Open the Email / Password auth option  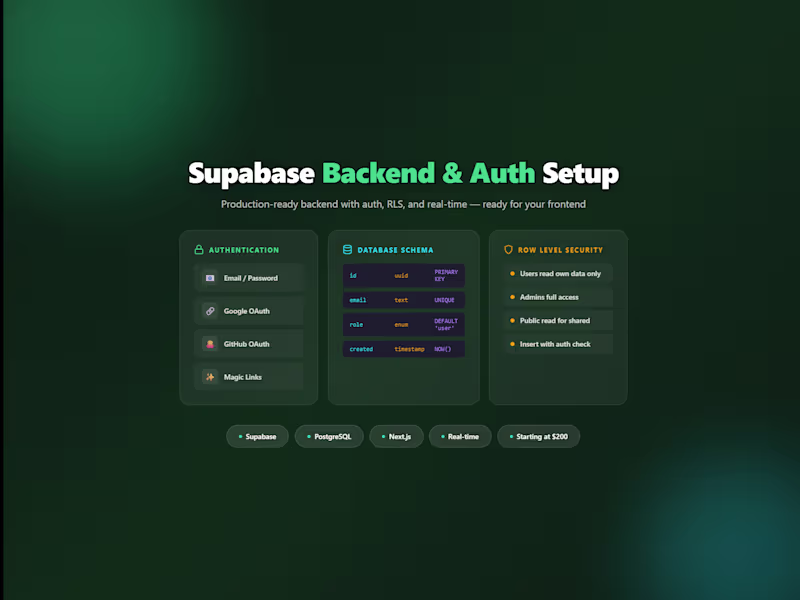pyautogui.click(x=248, y=278)
